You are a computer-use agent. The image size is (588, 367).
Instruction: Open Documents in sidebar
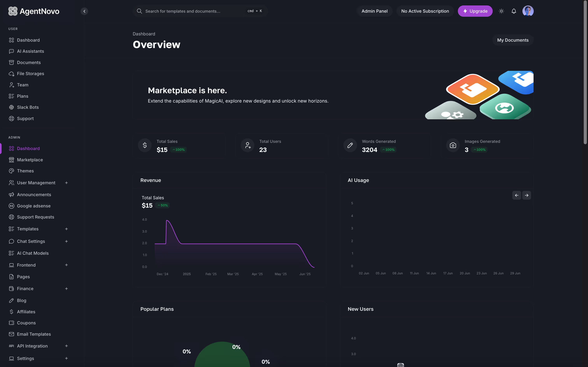coord(29,62)
